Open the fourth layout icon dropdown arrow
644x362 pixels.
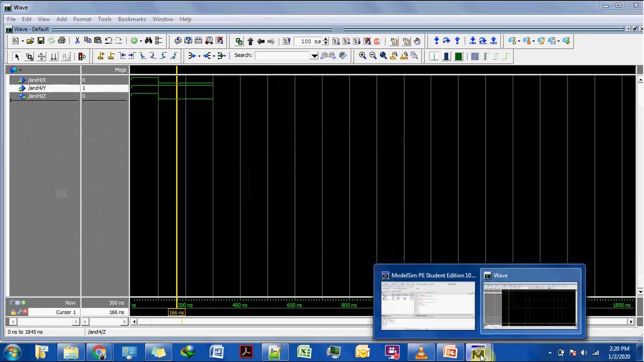(x=558, y=41)
